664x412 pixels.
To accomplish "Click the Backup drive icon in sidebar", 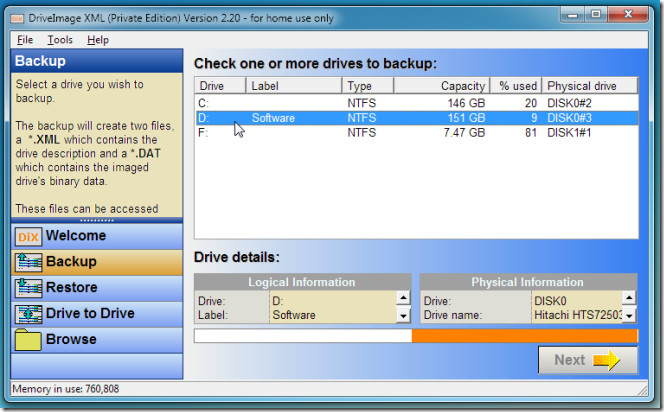I will coord(28,262).
